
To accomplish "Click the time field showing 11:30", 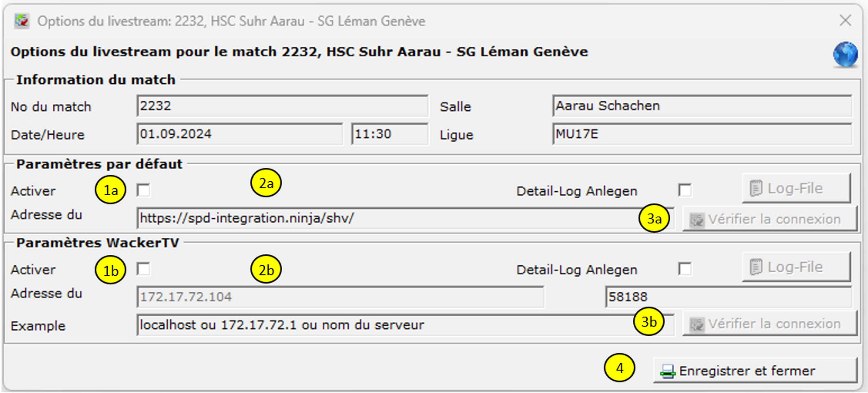I will pyautogui.click(x=389, y=134).
